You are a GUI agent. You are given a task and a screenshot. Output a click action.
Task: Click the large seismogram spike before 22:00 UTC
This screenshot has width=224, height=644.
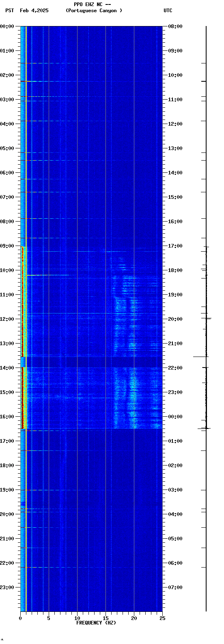coord(201,357)
